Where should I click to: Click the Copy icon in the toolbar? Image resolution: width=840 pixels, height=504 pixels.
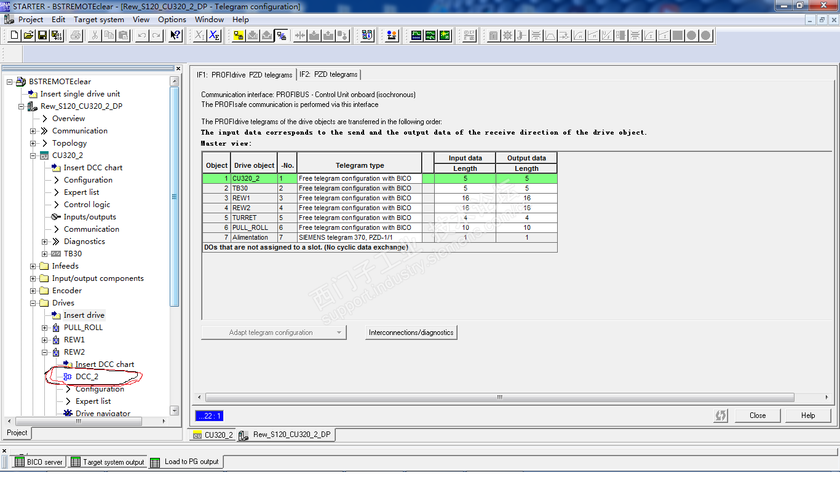[109, 36]
